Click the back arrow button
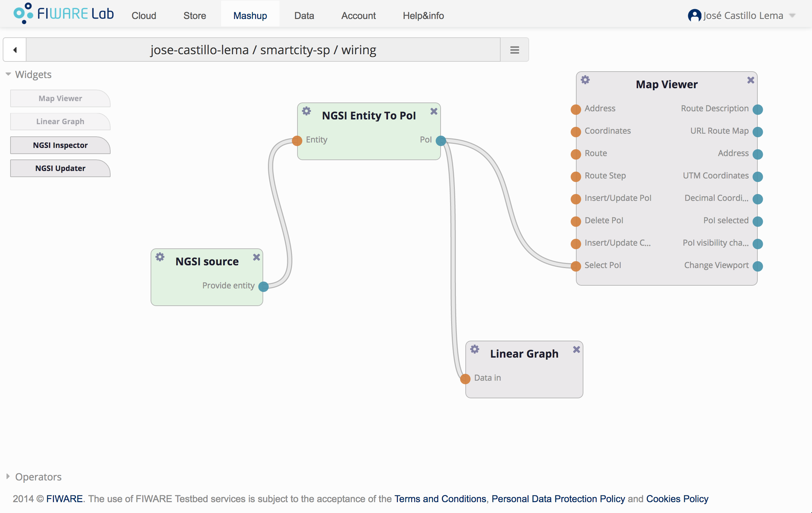Viewport: 812px width, 513px height. pyautogui.click(x=15, y=50)
